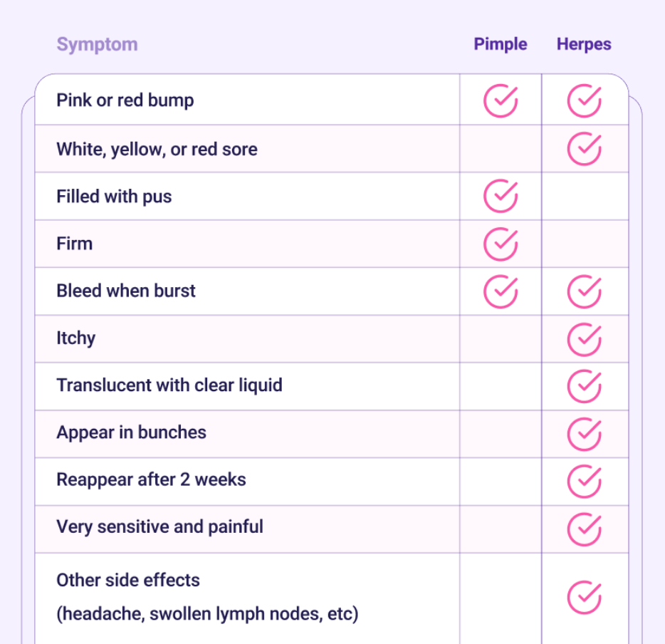Click the 'Other side effects' symptom text

coord(128,580)
